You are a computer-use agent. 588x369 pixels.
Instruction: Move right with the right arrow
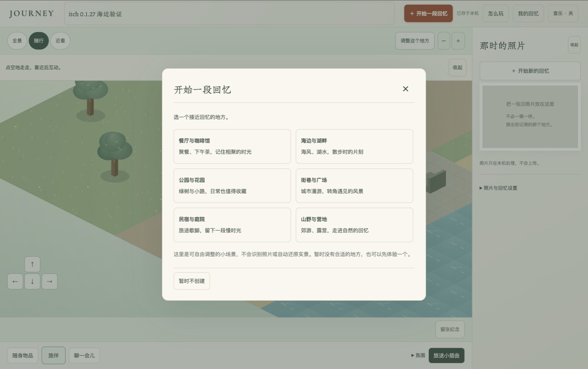click(49, 282)
